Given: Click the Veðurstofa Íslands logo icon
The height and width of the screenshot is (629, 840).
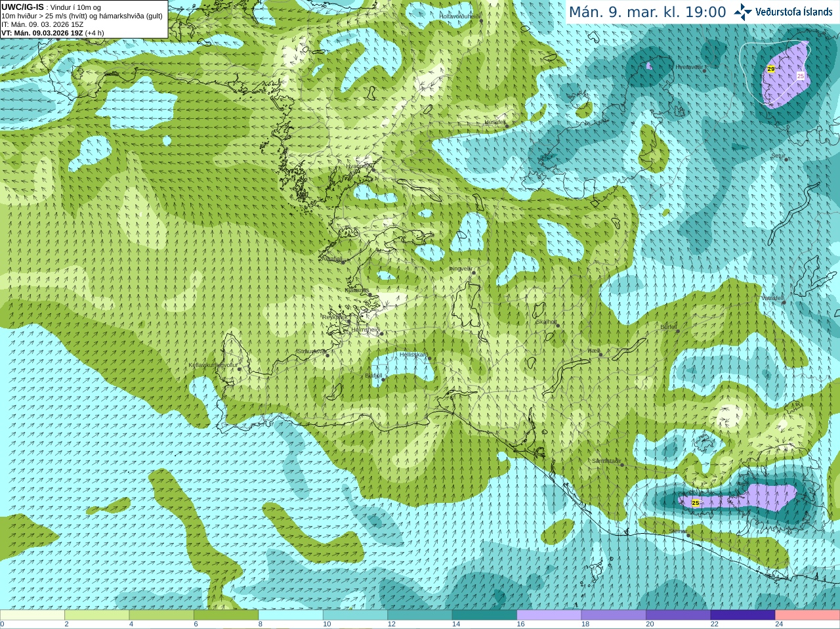Looking at the screenshot, I should coord(743,12).
